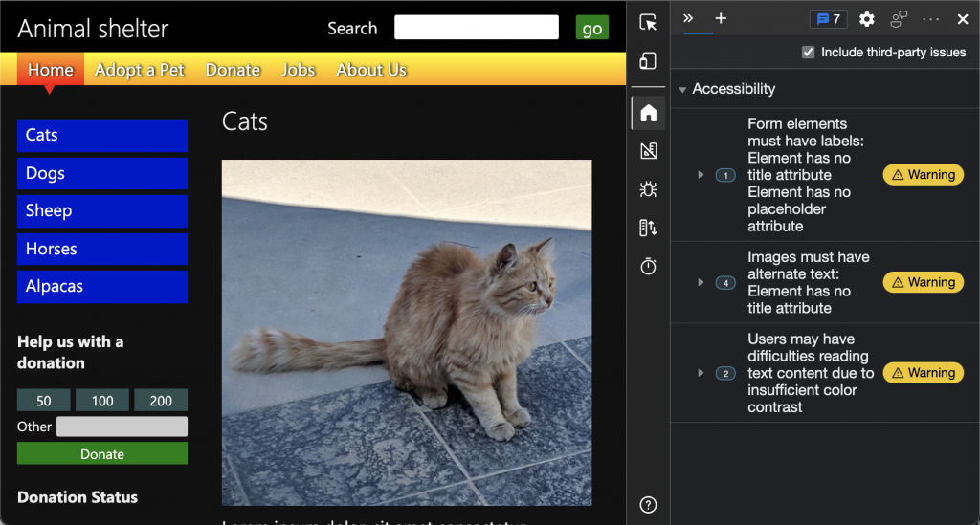The width and height of the screenshot is (980, 525).
Task: Select the Inspect element tool icon
Action: [648, 23]
